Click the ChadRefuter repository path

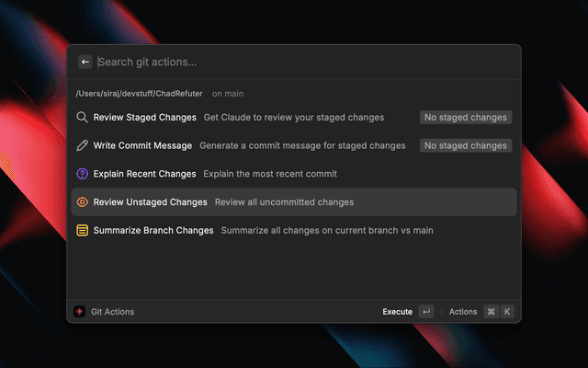[x=139, y=94]
